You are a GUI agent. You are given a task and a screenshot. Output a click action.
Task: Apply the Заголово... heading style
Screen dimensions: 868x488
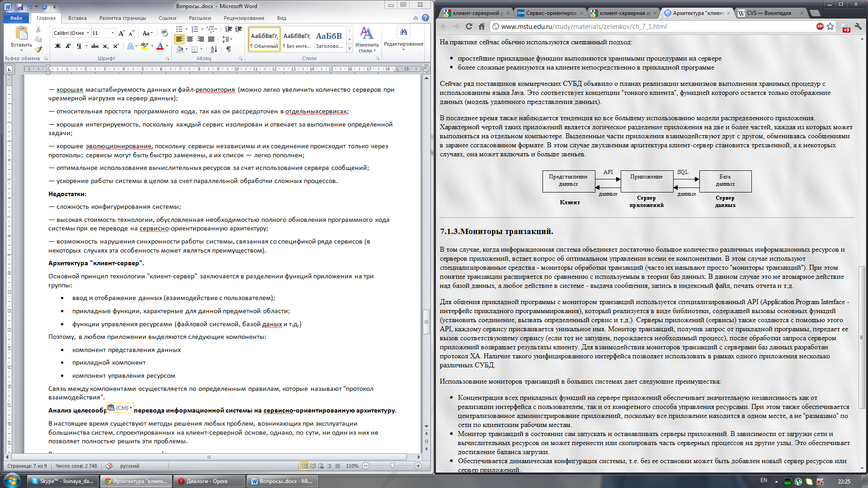point(329,40)
